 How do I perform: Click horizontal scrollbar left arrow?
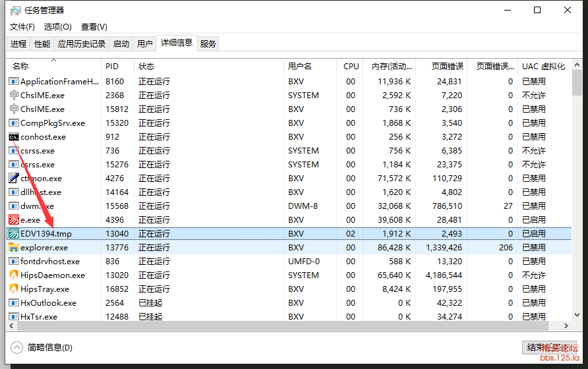(12, 326)
